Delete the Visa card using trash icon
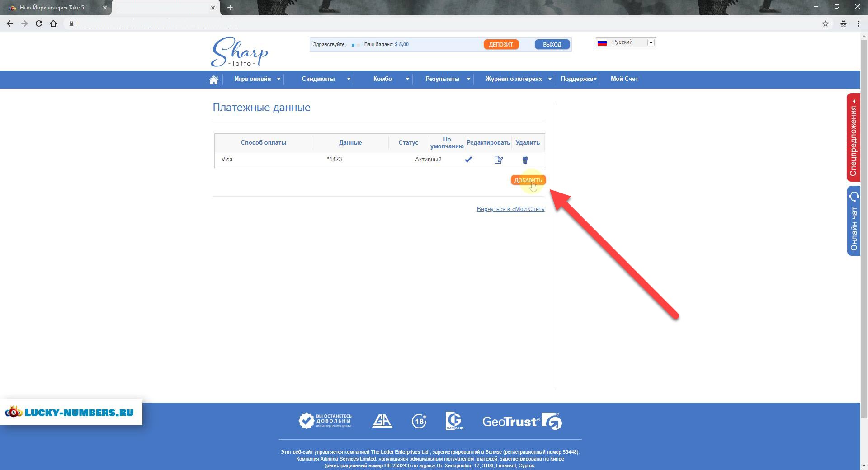 pos(525,160)
